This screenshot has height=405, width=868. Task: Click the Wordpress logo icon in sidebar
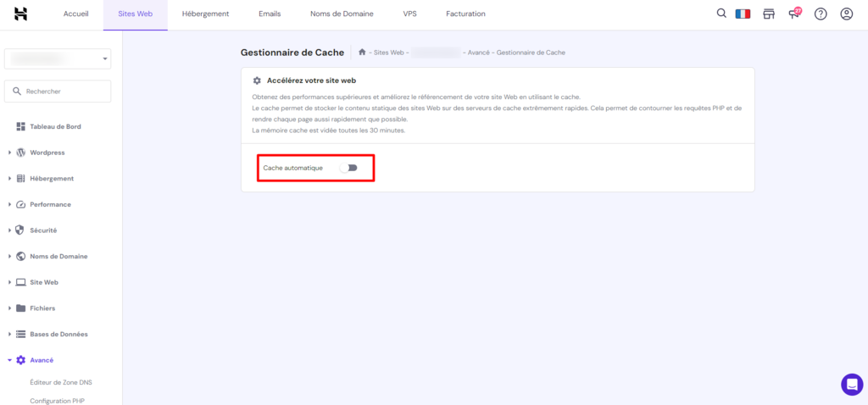pyautogui.click(x=21, y=153)
